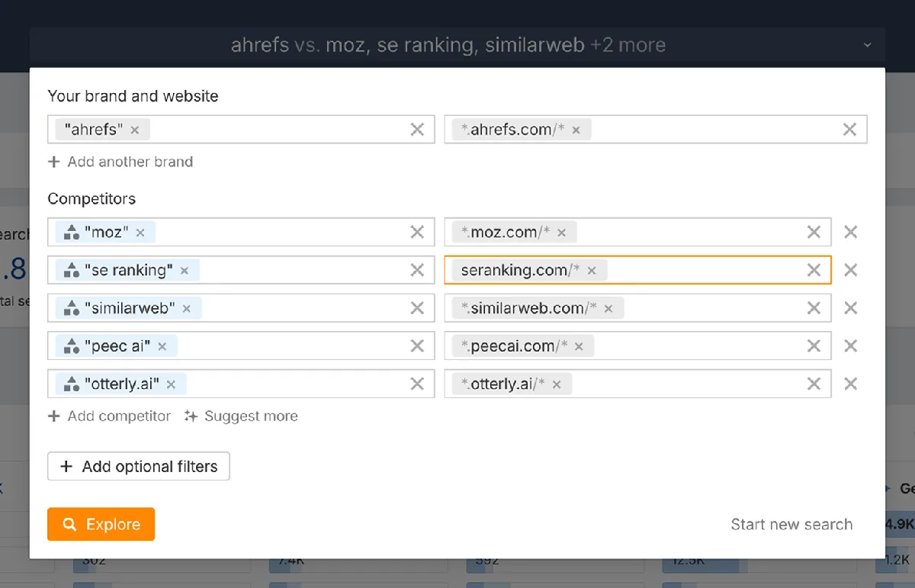Remove the "moz" competitor tag
915x588 pixels.
[x=140, y=233]
